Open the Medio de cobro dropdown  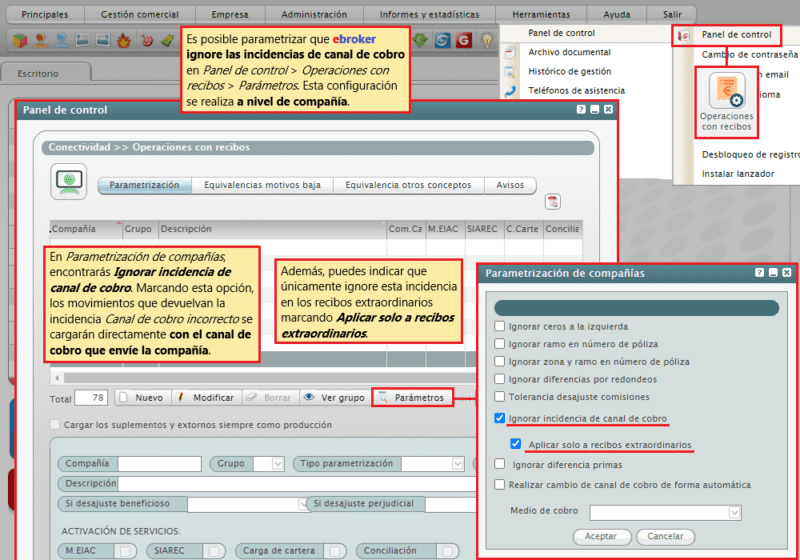pos(734,512)
